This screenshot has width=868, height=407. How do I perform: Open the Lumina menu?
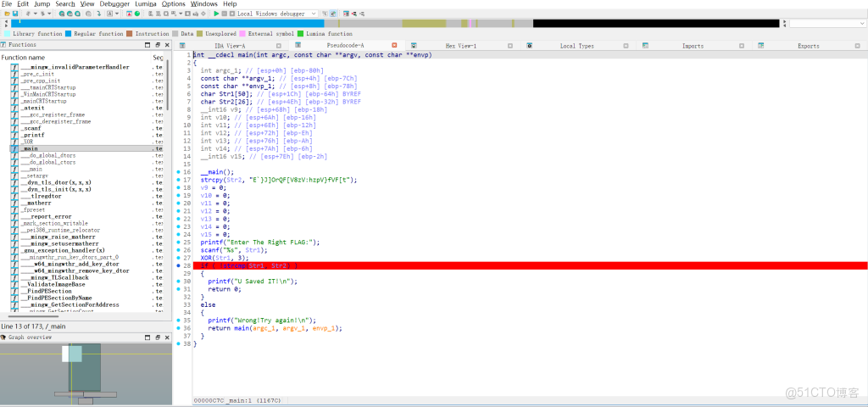[146, 4]
